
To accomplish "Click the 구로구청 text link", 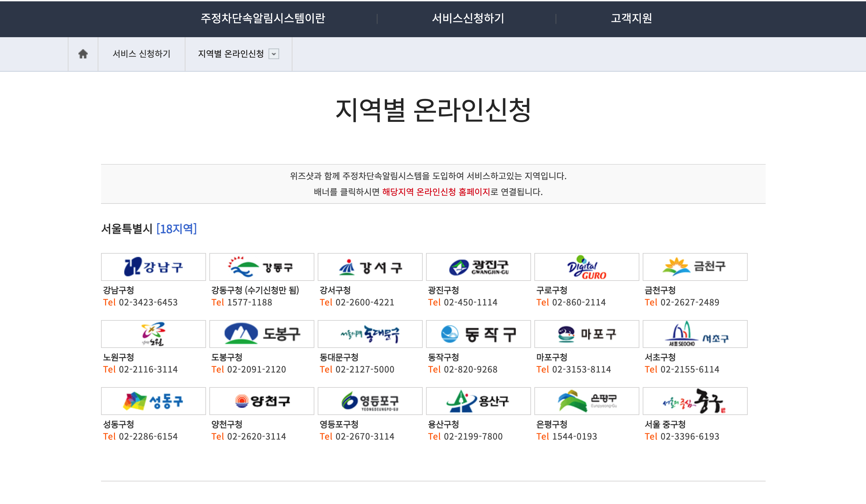I will coord(552,290).
